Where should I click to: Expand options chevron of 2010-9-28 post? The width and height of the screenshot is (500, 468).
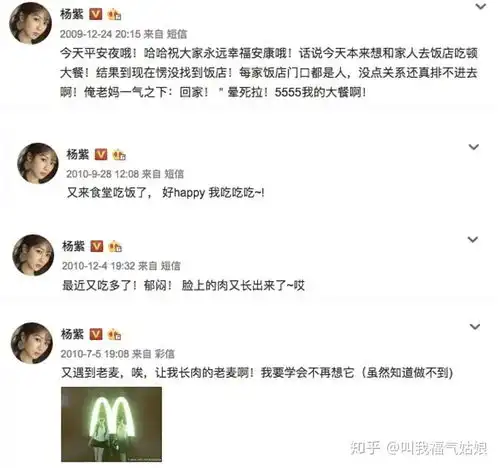pos(474,147)
